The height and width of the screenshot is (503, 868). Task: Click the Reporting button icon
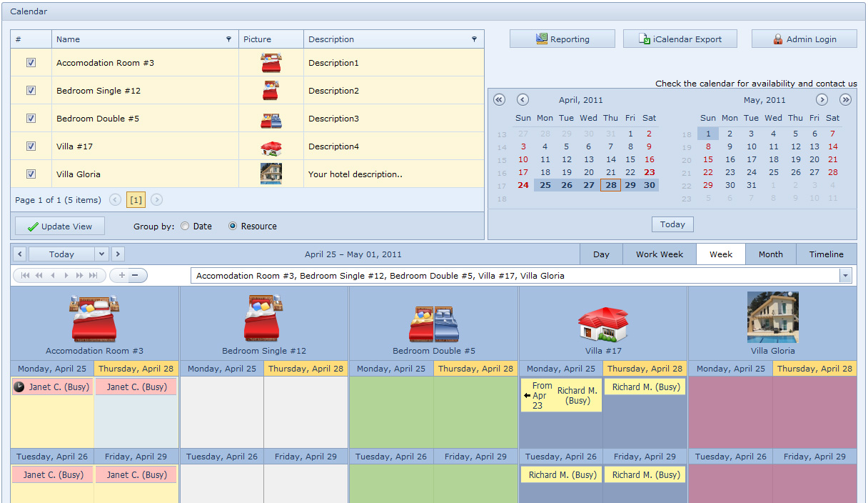(542, 39)
